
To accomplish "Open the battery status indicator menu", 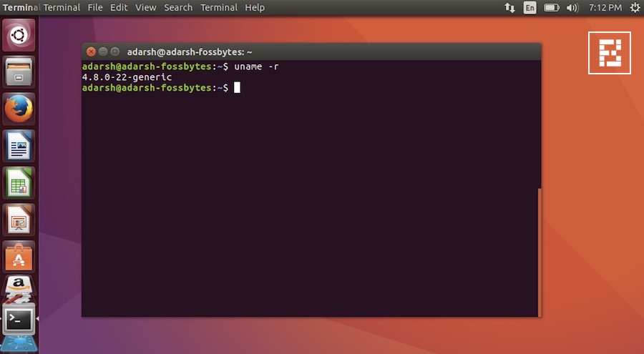I will pos(551,8).
